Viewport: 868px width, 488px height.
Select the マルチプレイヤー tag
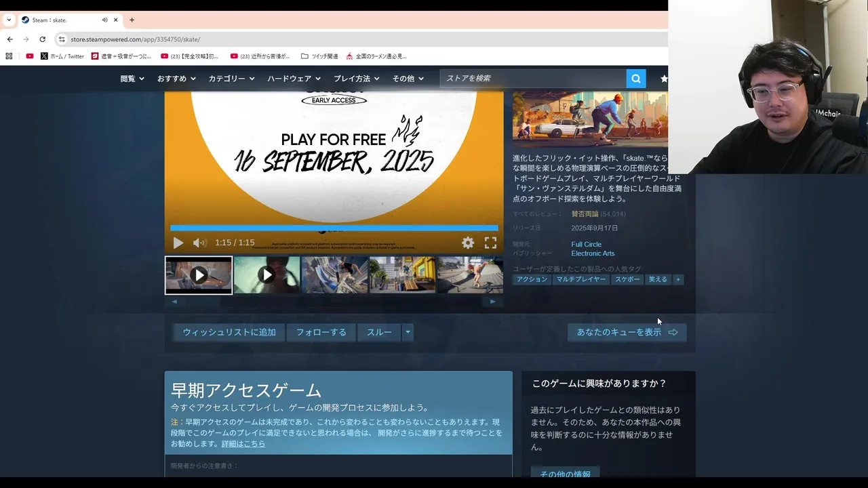point(581,279)
